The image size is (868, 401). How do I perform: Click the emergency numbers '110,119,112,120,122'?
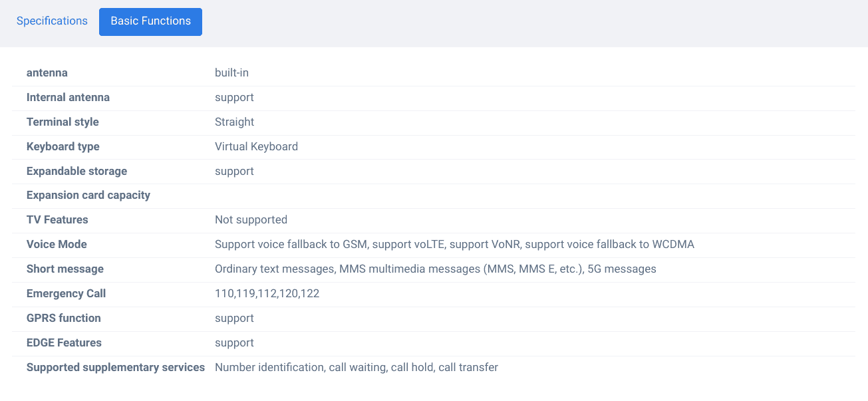point(267,293)
